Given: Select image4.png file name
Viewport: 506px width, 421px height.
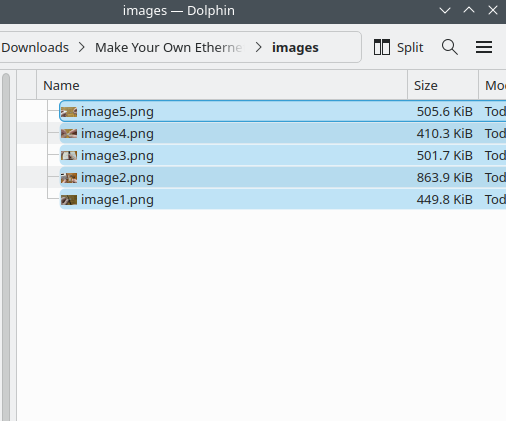Looking at the screenshot, I should point(117,133).
